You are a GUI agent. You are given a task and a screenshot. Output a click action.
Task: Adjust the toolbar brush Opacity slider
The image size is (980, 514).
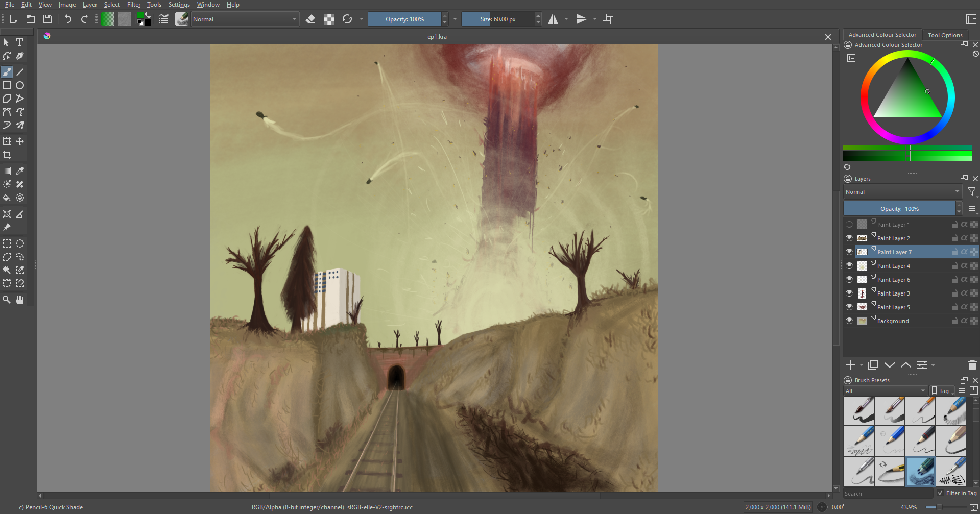404,19
